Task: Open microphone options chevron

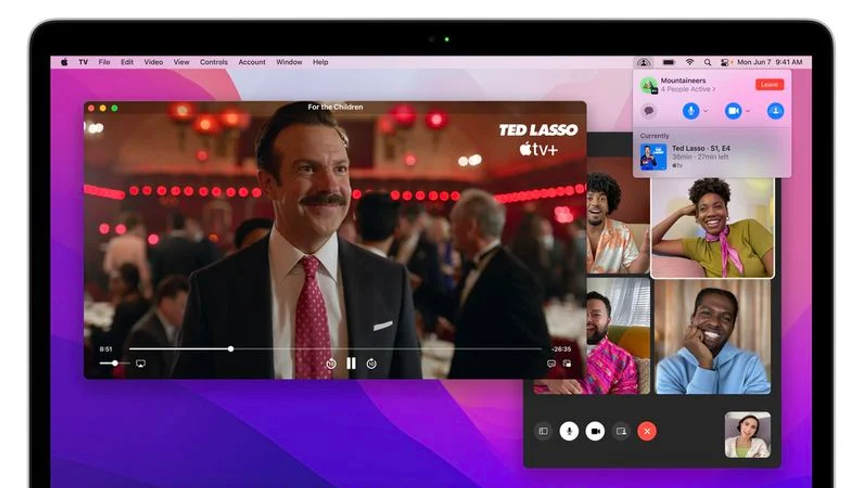Action: click(x=705, y=111)
